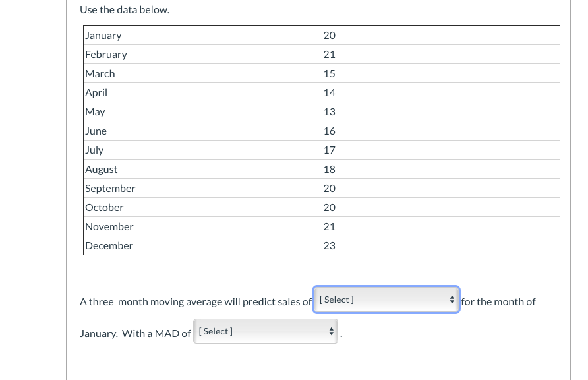Select the October month cell
Viewport: 588px width, 380px height.
tap(104, 208)
